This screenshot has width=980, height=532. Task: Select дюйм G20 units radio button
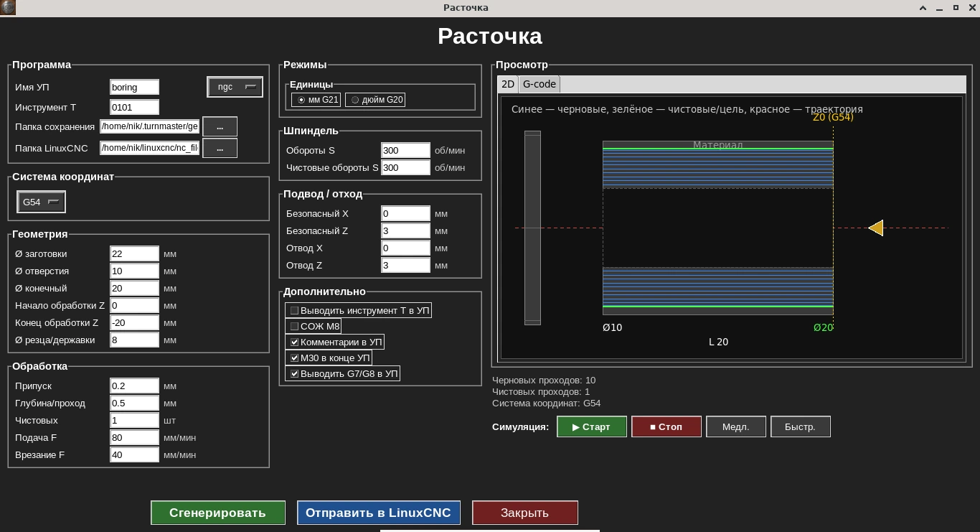click(375, 100)
